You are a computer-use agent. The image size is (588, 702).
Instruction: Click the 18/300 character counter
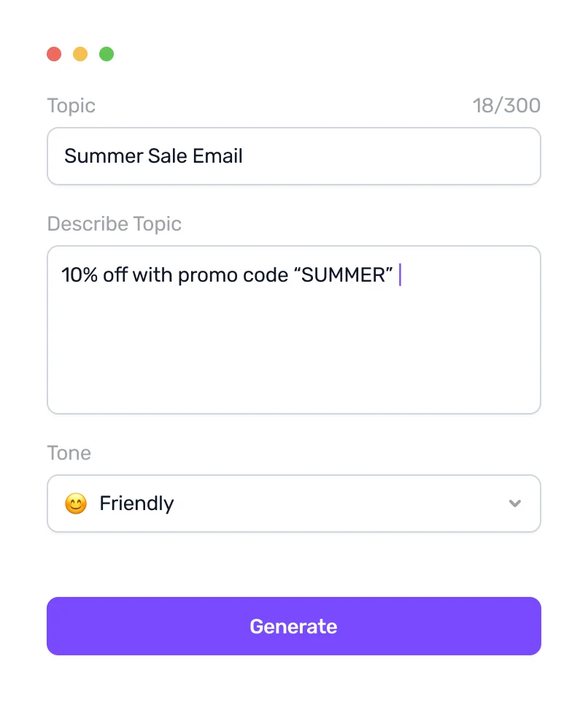click(x=506, y=106)
